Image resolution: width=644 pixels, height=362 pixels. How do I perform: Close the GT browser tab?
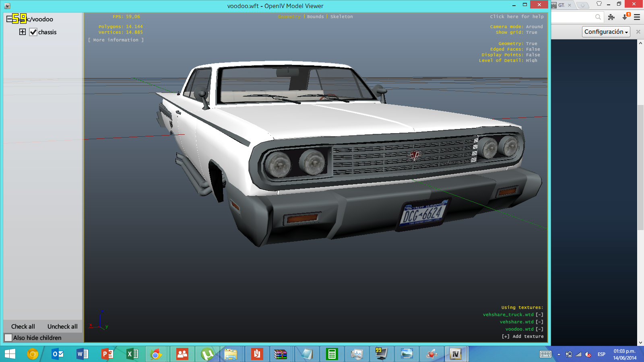(570, 5)
